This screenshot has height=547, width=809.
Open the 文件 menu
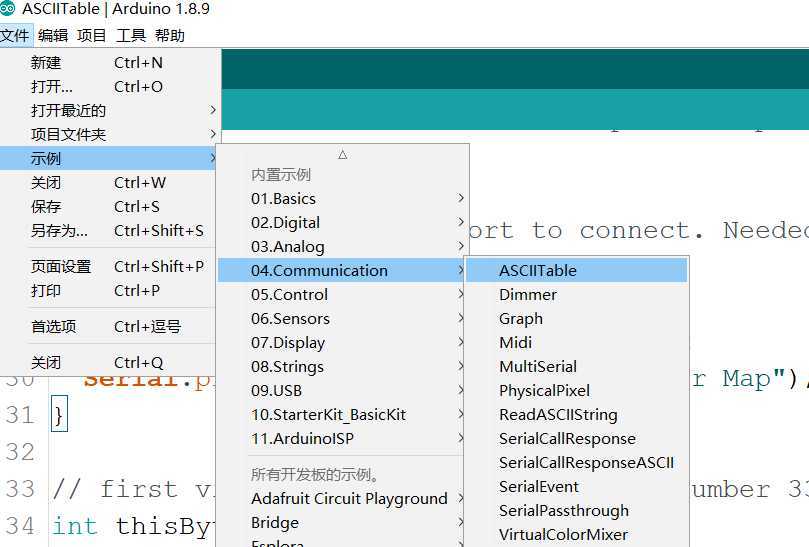coord(15,36)
